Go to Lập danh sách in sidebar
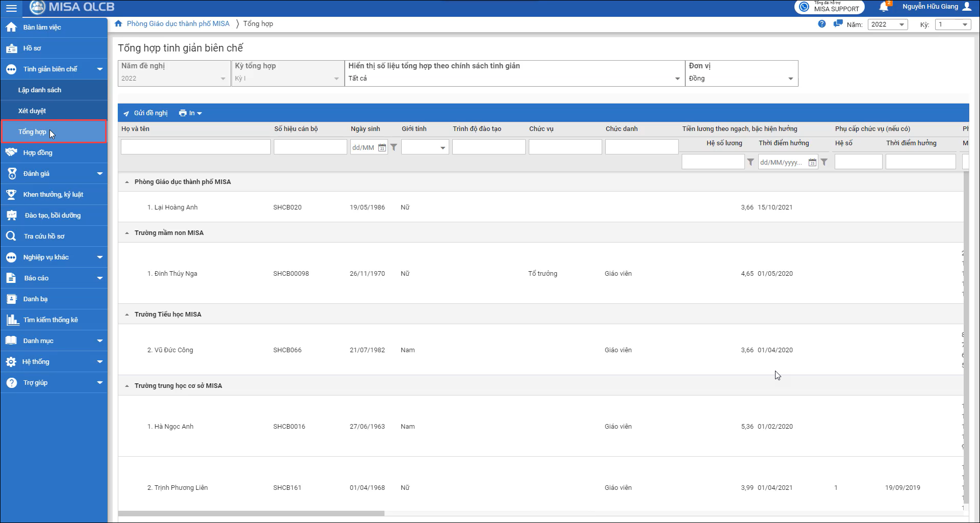 click(x=40, y=90)
